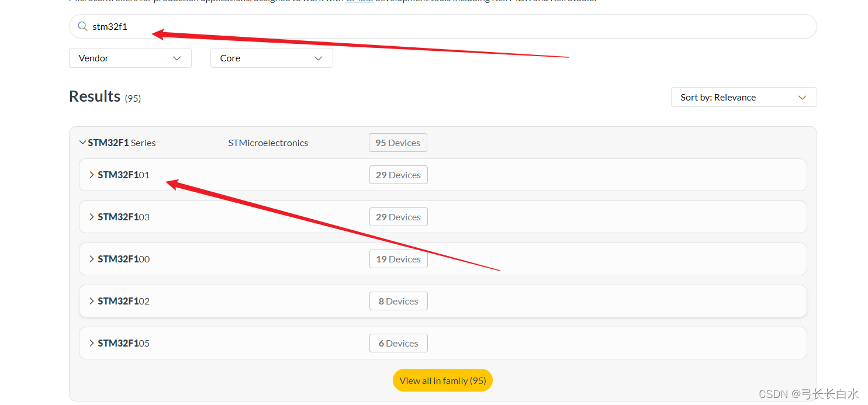Expand the STM32F102 row chevron

click(x=91, y=301)
